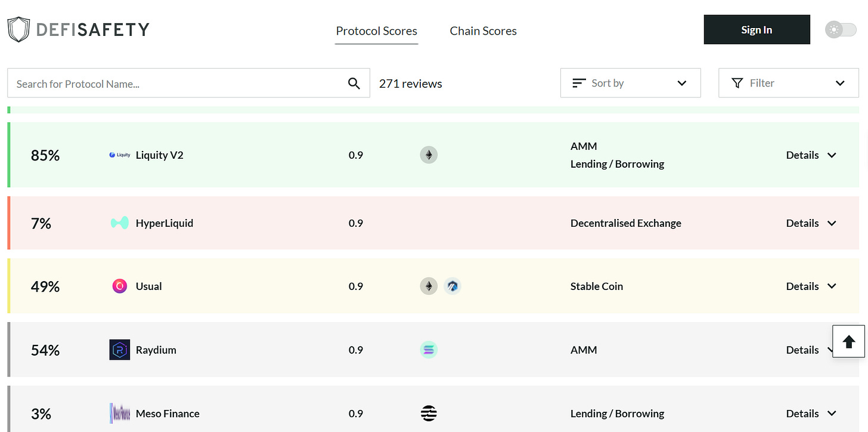Click the Sign In button
The width and height of the screenshot is (868, 432).
[x=757, y=29]
